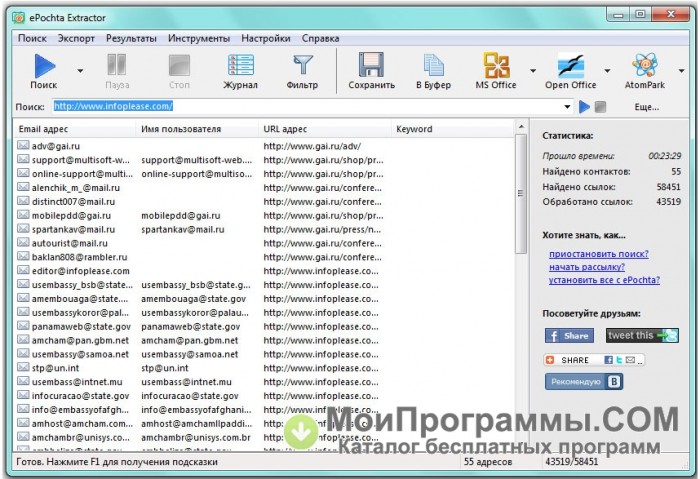Click the SHARE social bar

tap(594, 360)
